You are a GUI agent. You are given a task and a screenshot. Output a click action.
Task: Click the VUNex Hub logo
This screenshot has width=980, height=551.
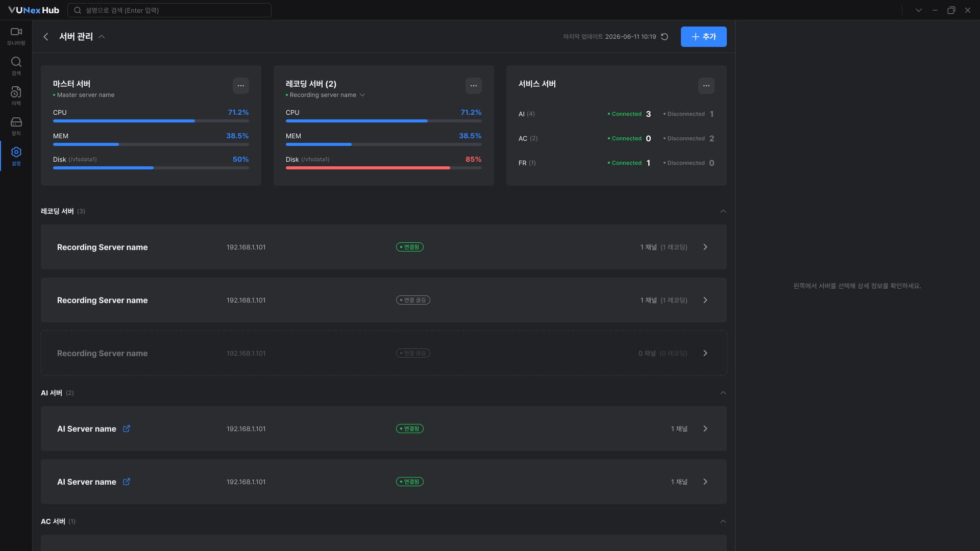click(34, 10)
